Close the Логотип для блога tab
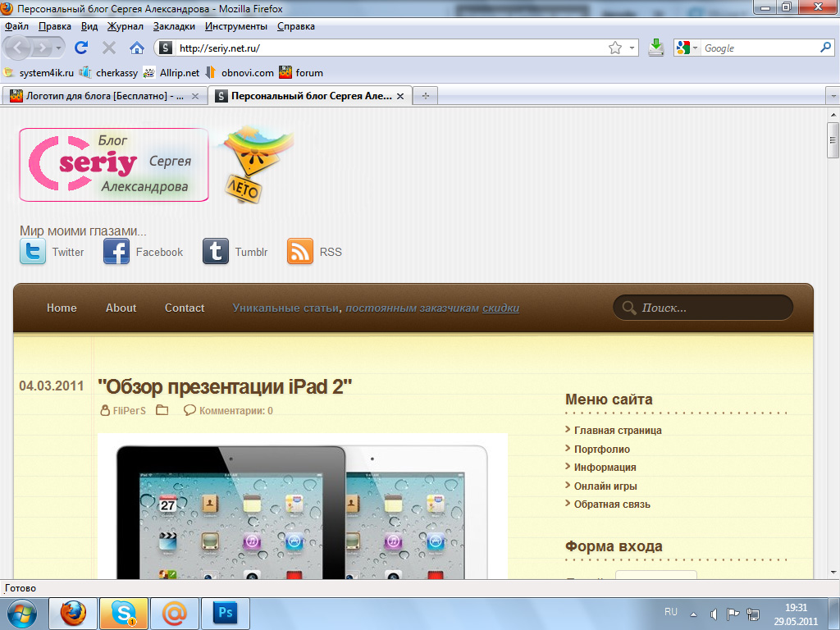 tap(195, 97)
